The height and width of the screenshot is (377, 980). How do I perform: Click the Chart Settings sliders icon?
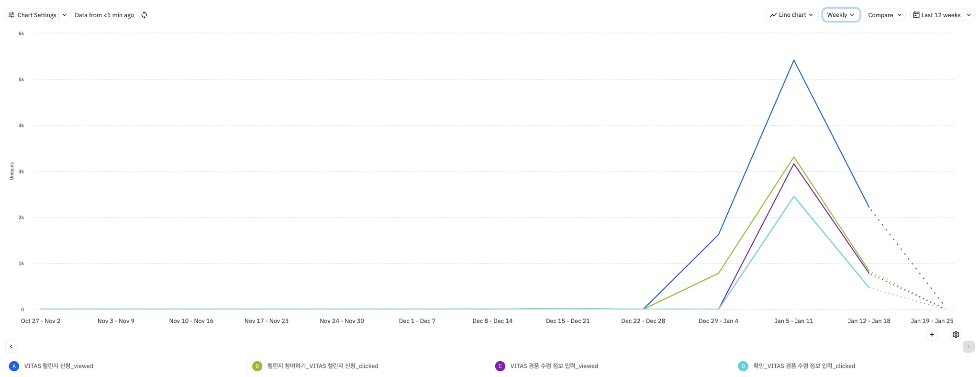click(x=11, y=15)
